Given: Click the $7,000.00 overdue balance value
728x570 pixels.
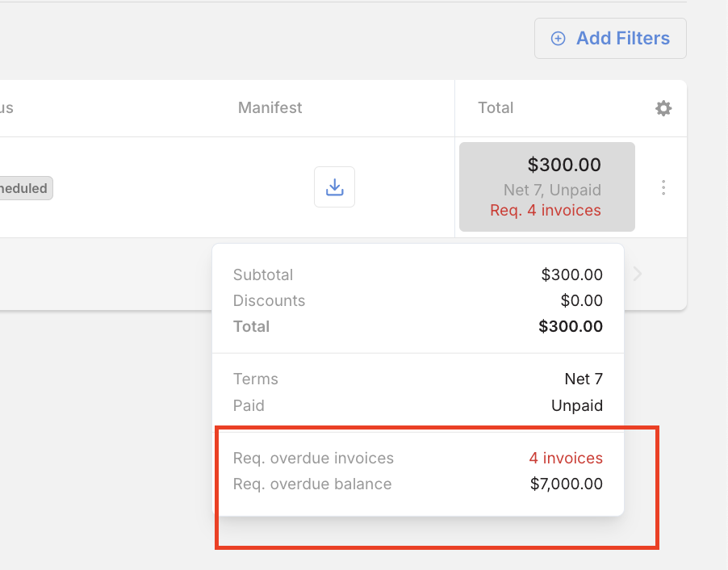Looking at the screenshot, I should point(566,484).
